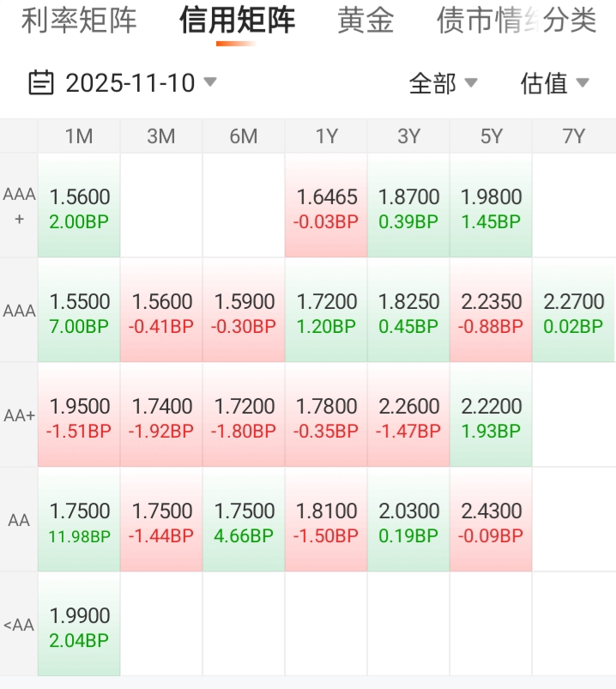Tap the AAA+ 1M cell 1.5600
Image resolution: width=616 pixels, height=689 pixels.
coord(79,207)
